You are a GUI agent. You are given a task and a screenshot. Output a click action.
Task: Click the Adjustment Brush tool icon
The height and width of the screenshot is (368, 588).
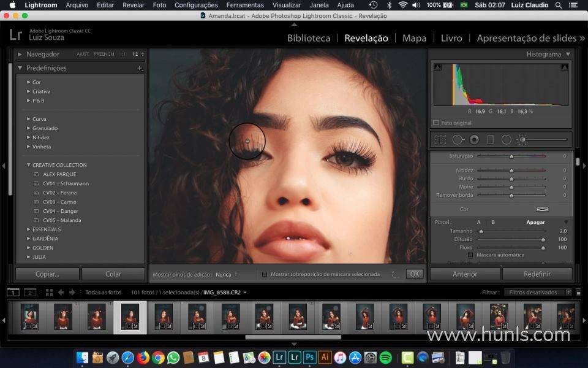click(522, 139)
